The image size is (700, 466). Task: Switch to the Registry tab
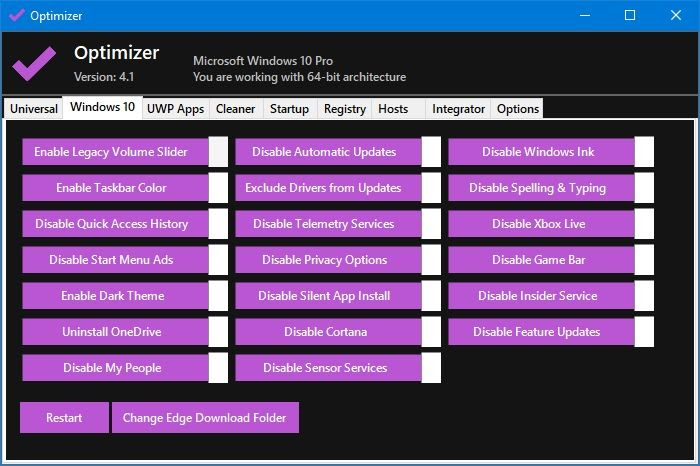tap(345, 109)
